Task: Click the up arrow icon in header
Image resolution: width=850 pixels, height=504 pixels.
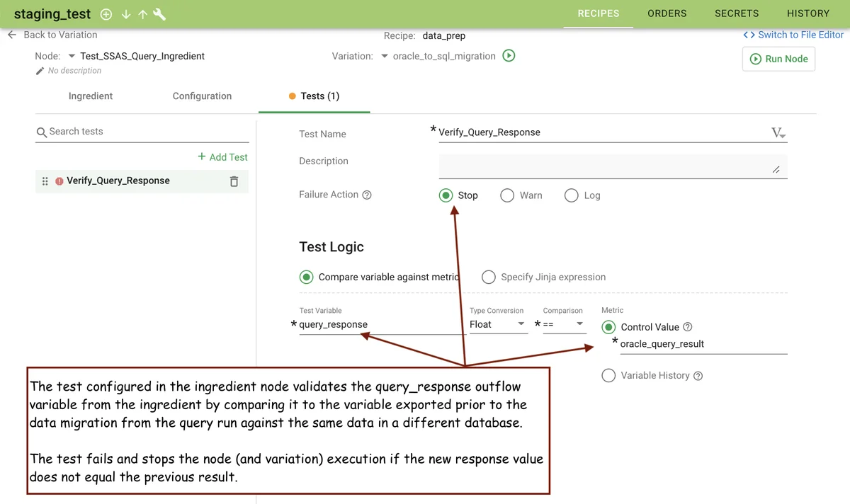Action: 142,14
